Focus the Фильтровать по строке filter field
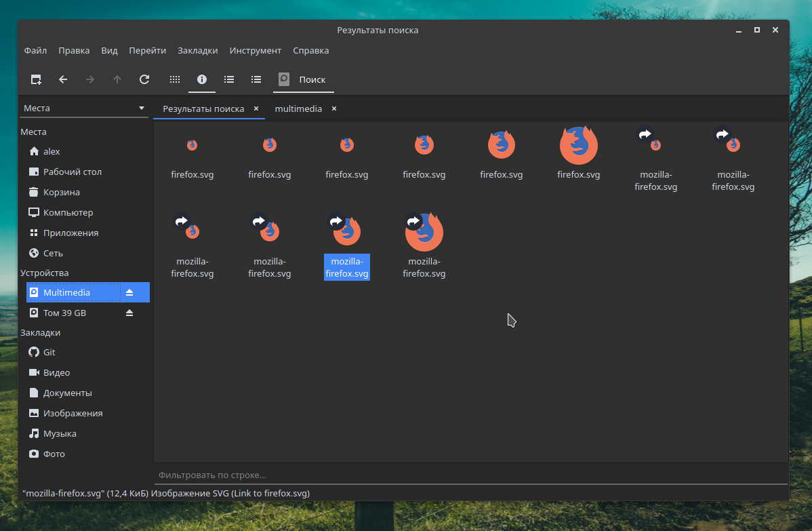Viewport: 812px width, 531px height. click(x=471, y=475)
